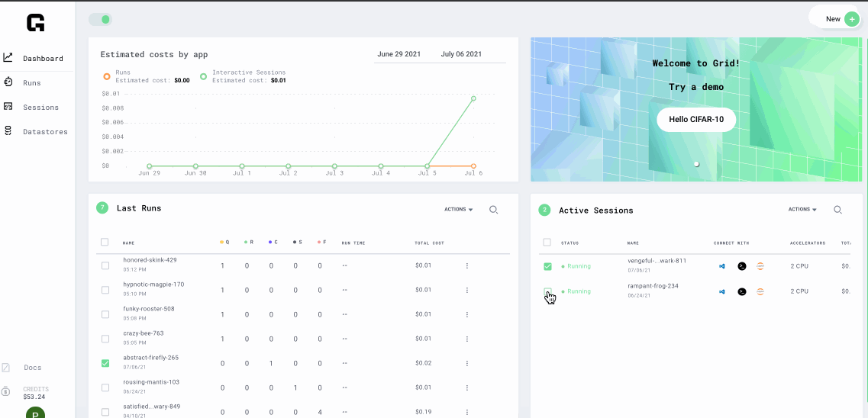Uncheck the vengeful-...wark-811 session checkbox

coord(547,266)
